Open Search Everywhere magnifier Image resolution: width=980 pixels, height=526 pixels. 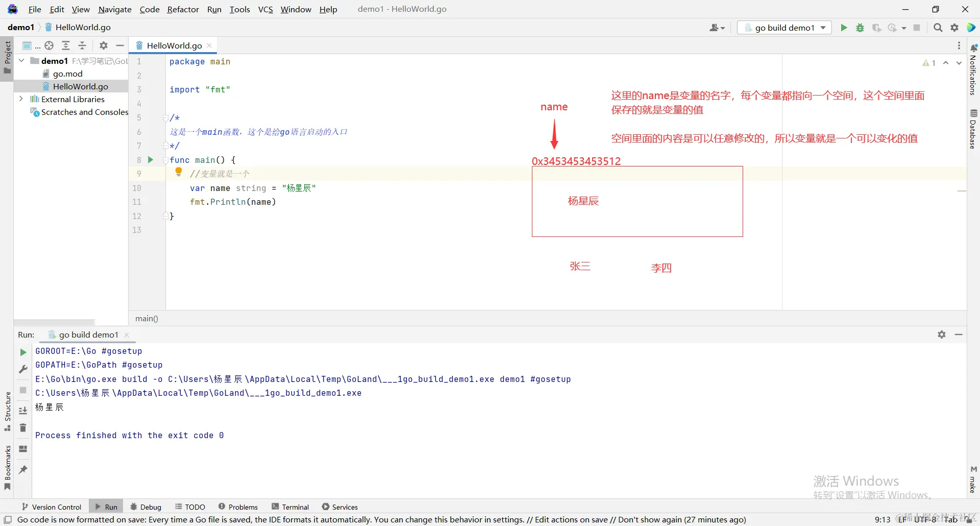938,28
